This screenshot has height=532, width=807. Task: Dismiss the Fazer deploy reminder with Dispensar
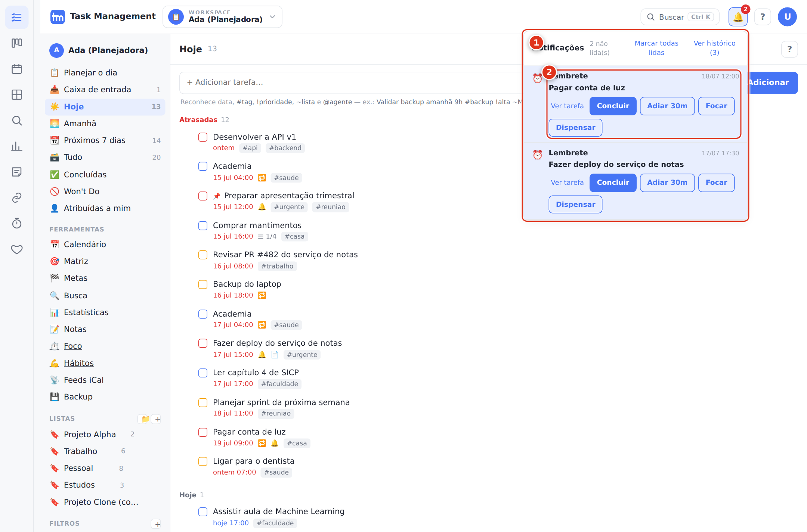tap(575, 205)
